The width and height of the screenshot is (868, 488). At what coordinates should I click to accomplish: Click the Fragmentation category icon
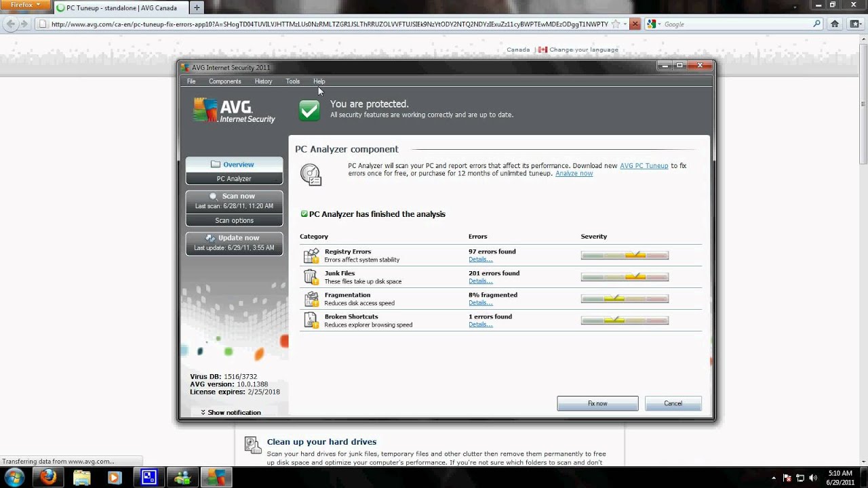(x=311, y=299)
